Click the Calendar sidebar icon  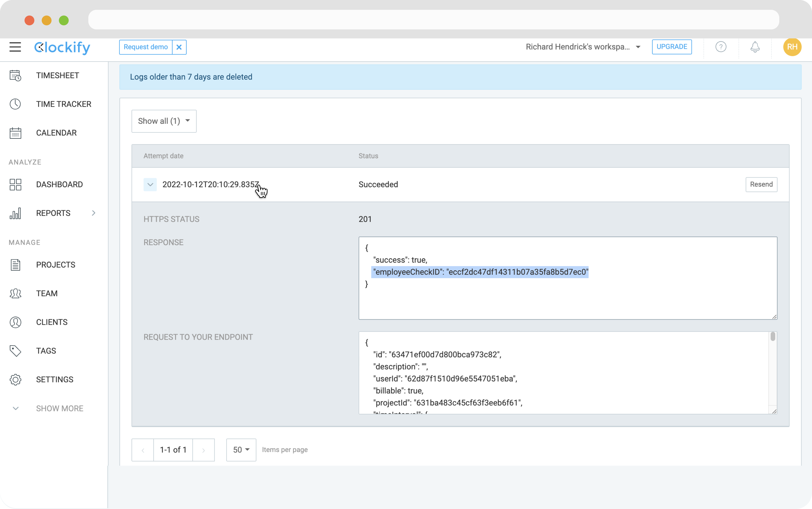pyautogui.click(x=16, y=133)
